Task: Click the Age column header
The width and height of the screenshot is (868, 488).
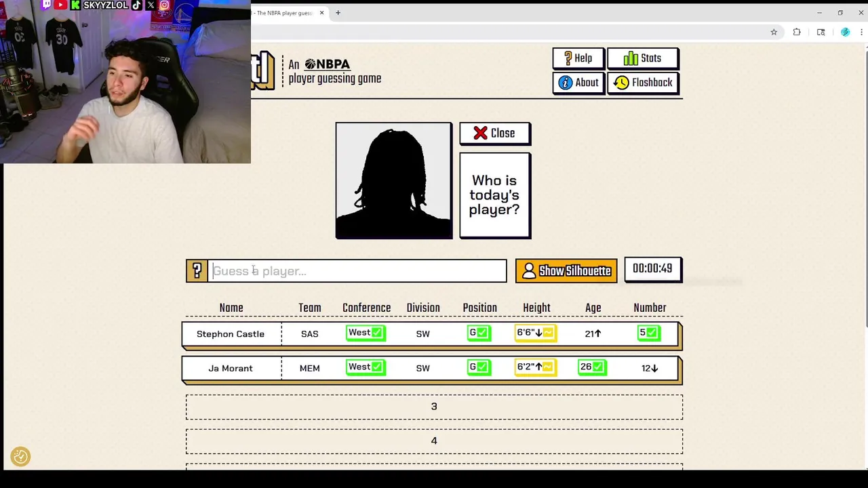Action: click(593, 308)
